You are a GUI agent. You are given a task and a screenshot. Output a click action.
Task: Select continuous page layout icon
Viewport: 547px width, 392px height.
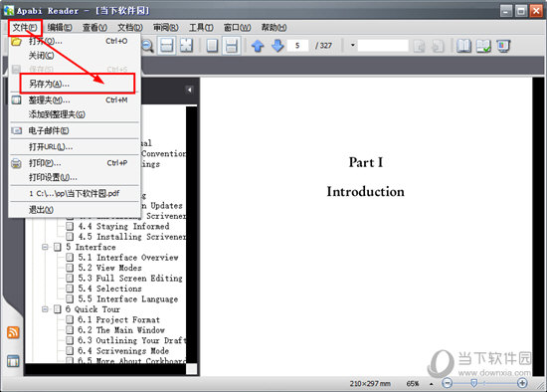[232, 46]
